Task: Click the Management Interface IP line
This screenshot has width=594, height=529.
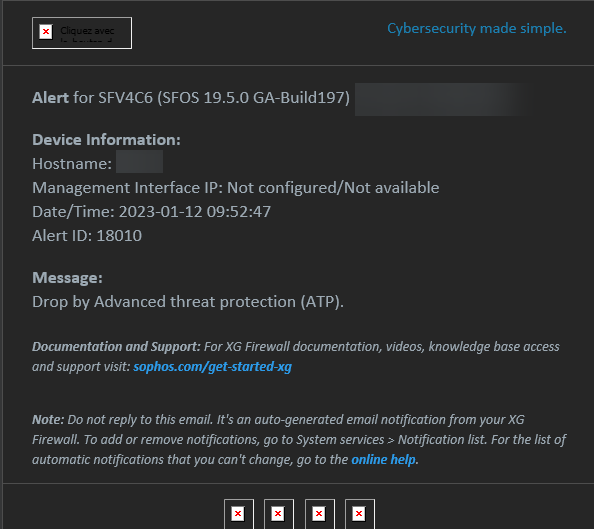Action: click(236, 188)
